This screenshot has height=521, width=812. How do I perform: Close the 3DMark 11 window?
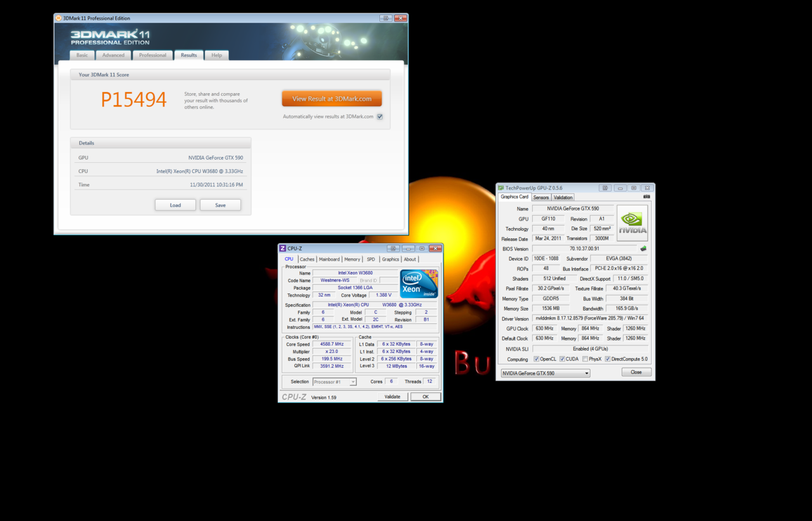pos(400,18)
